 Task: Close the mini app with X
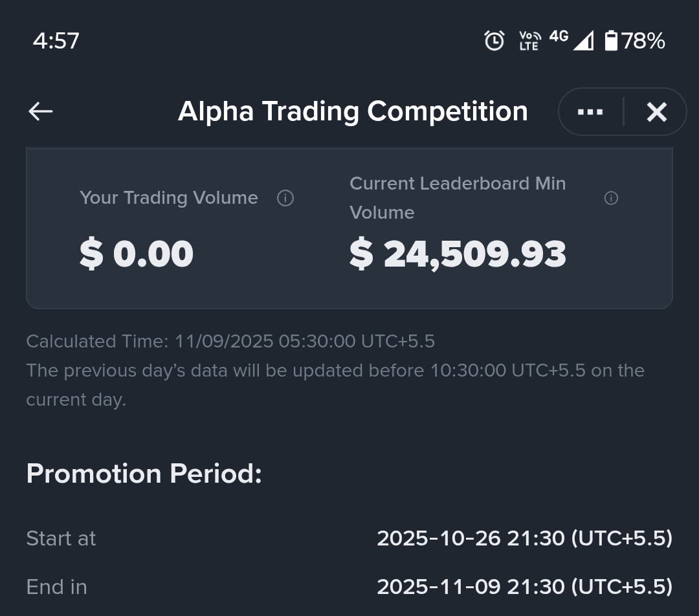point(657,112)
